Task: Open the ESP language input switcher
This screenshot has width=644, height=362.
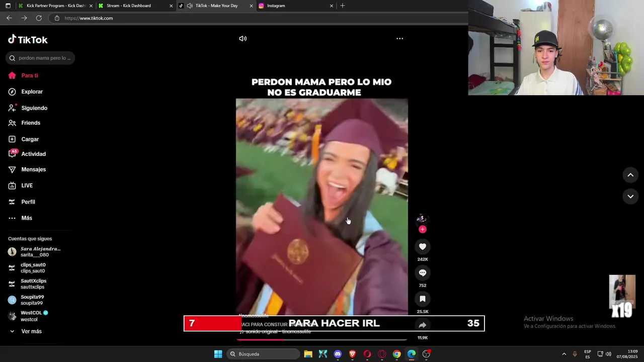Action: pyautogui.click(x=588, y=354)
